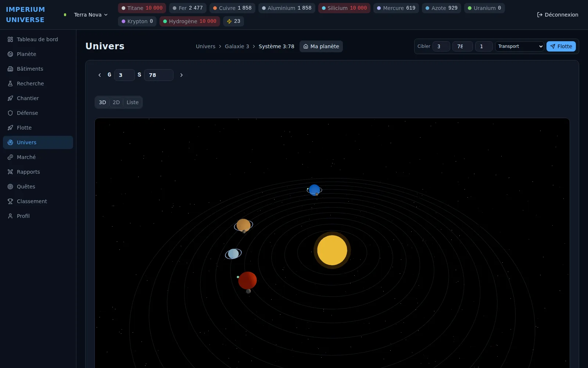Click the Aluminium 1 858 resource chip

287,8
